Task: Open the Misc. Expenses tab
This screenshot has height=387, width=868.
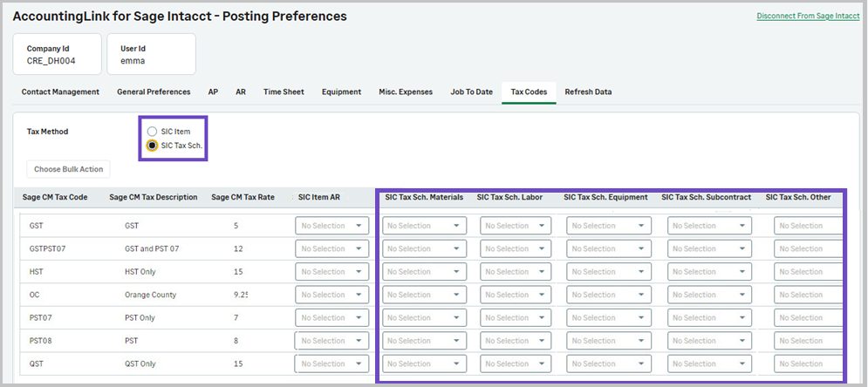Action: tap(405, 92)
